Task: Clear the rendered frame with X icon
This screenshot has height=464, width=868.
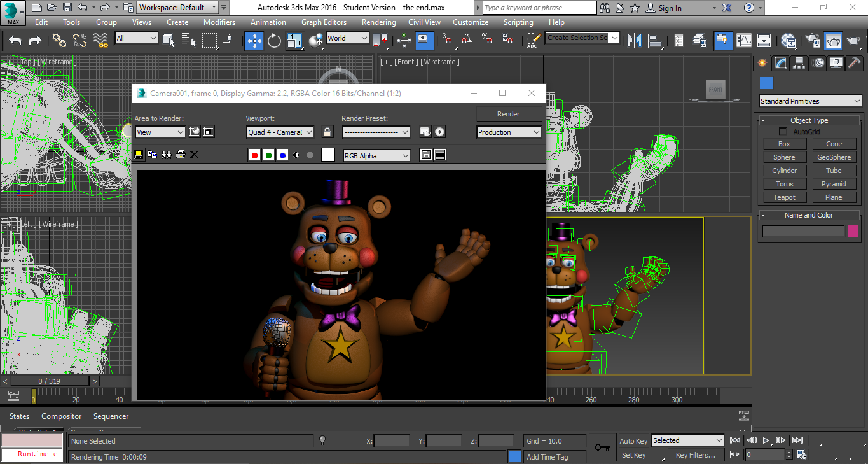Action: [x=195, y=155]
